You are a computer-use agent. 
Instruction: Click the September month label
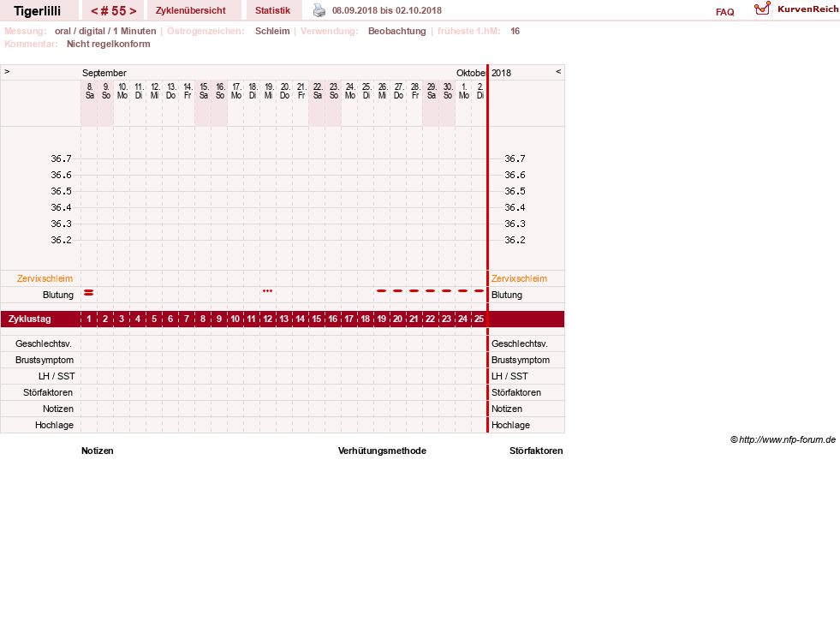pos(104,73)
